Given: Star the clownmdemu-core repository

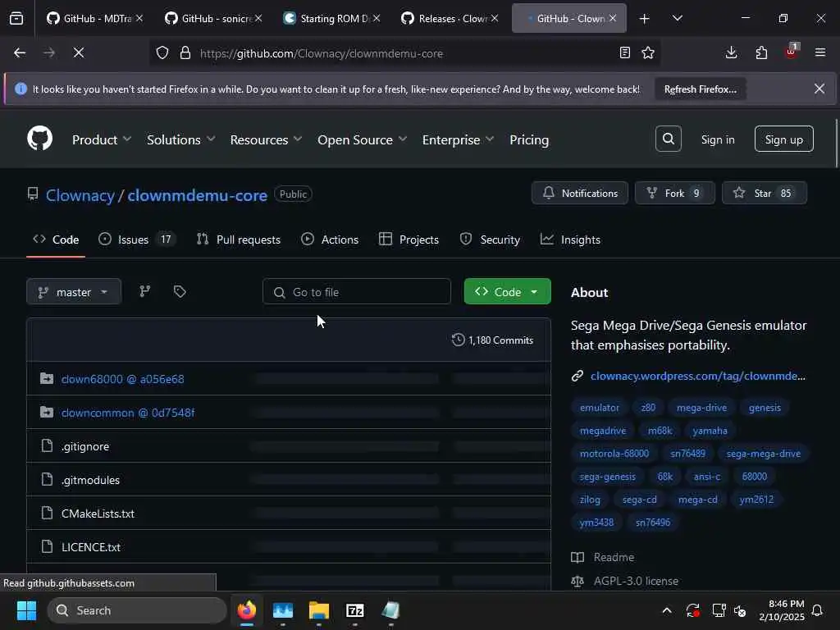Looking at the screenshot, I should [x=765, y=193].
